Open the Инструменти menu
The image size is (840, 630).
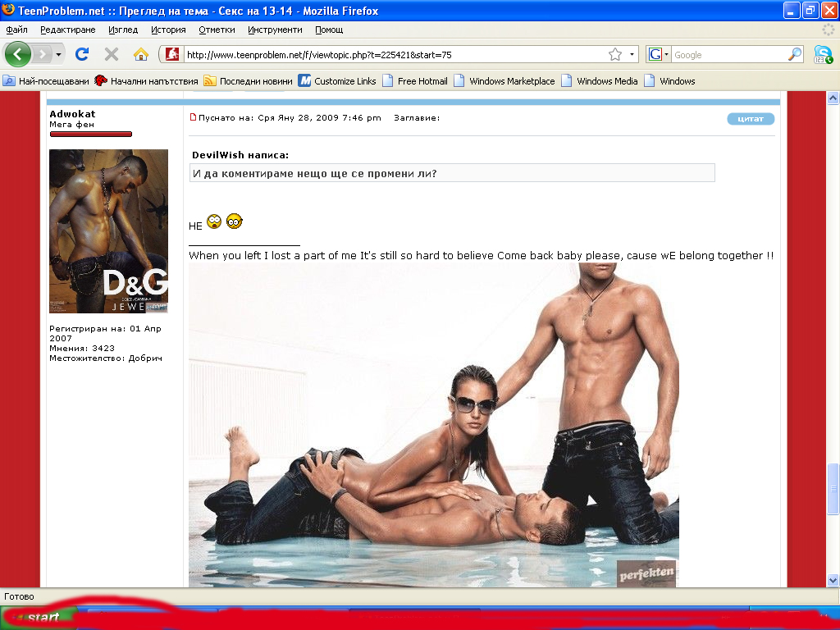pyautogui.click(x=275, y=30)
